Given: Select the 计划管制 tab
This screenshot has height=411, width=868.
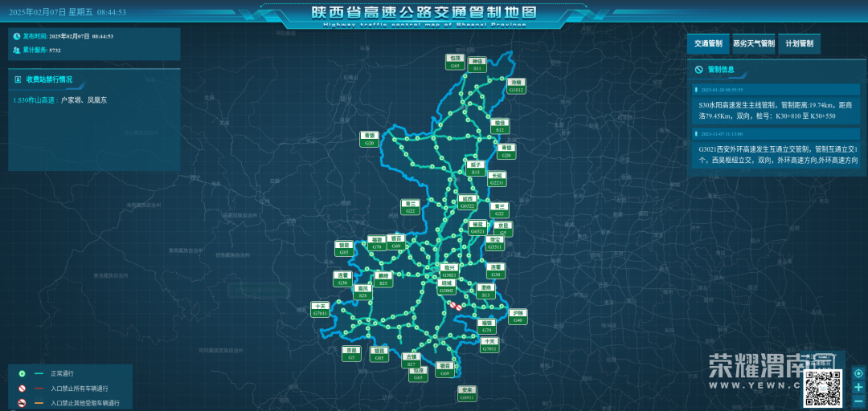Looking at the screenshot, I should coord(800,43).
